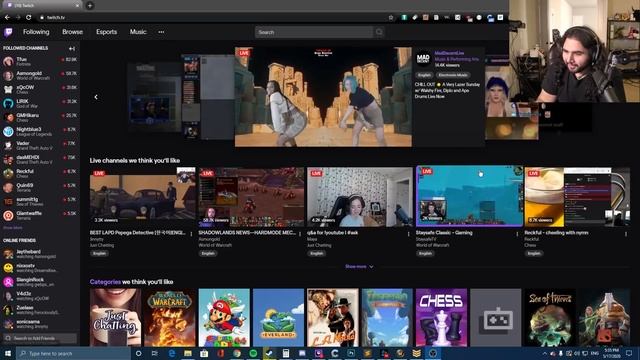Click Staysafe Classic - Gaming stream title
The image size is (640, 360).
[x=444, y=233]
